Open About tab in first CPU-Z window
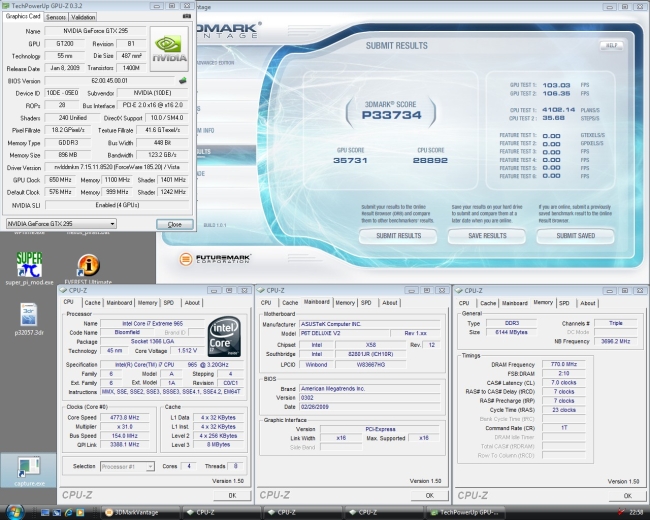 tap(192, 303)
